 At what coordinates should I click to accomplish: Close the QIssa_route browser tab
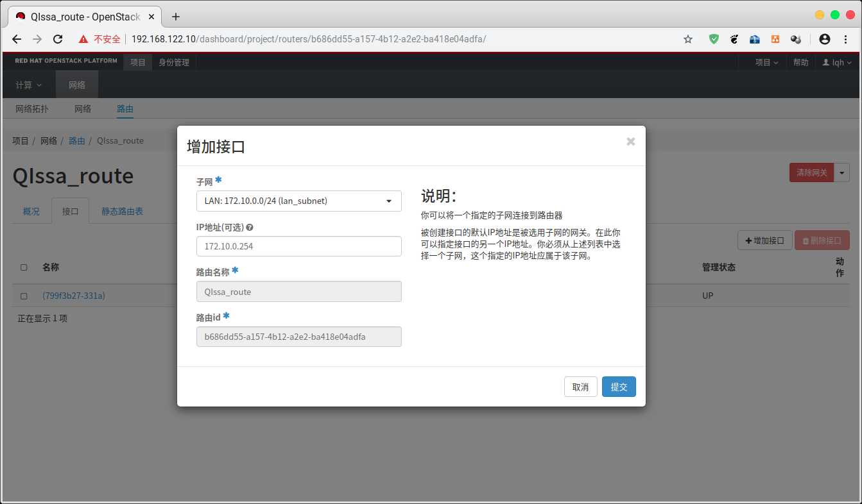tap(153, 17)
